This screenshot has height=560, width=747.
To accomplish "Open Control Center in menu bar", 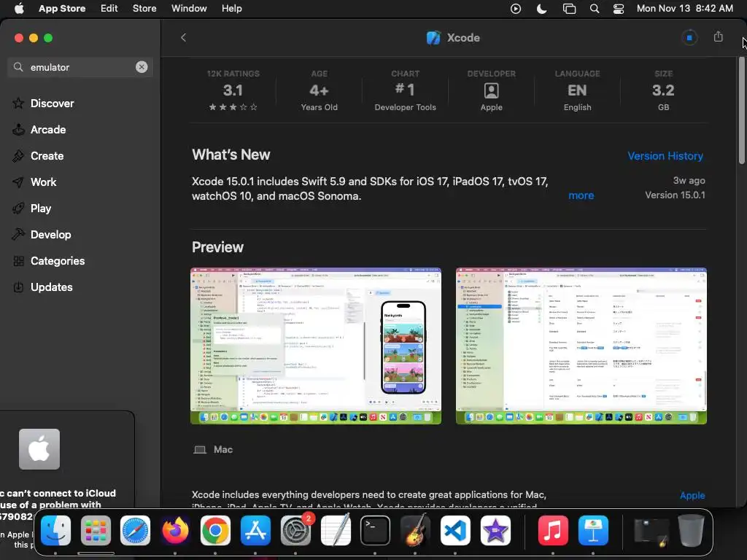I will pos(619,9).
